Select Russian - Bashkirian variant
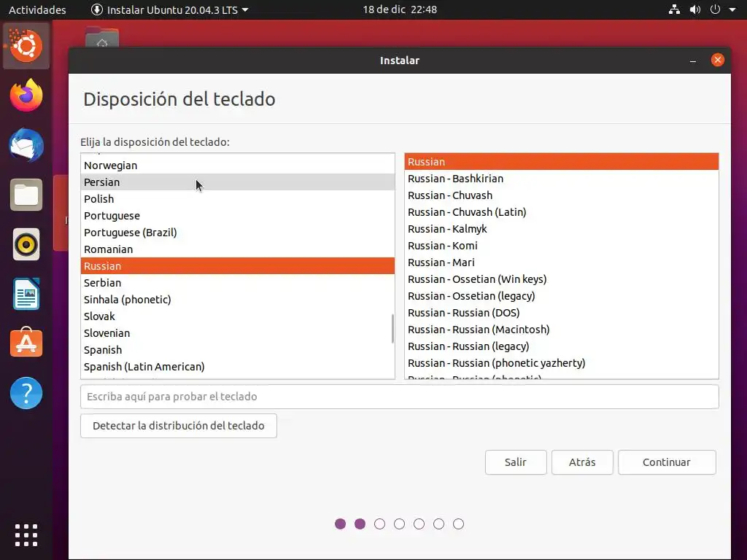 (562, 179)
